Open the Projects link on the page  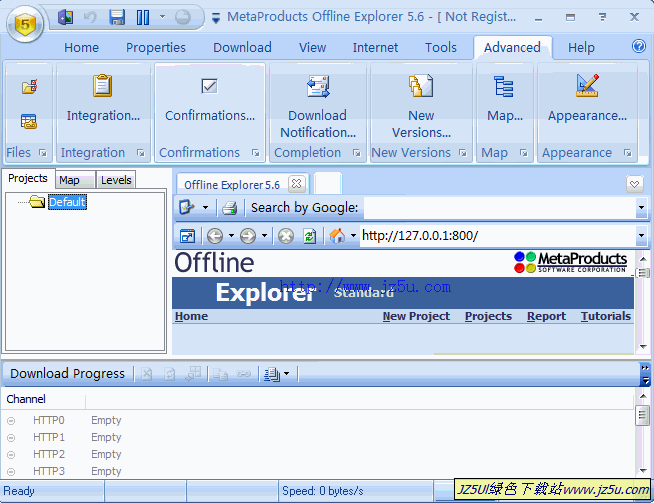tap(488, 317)
